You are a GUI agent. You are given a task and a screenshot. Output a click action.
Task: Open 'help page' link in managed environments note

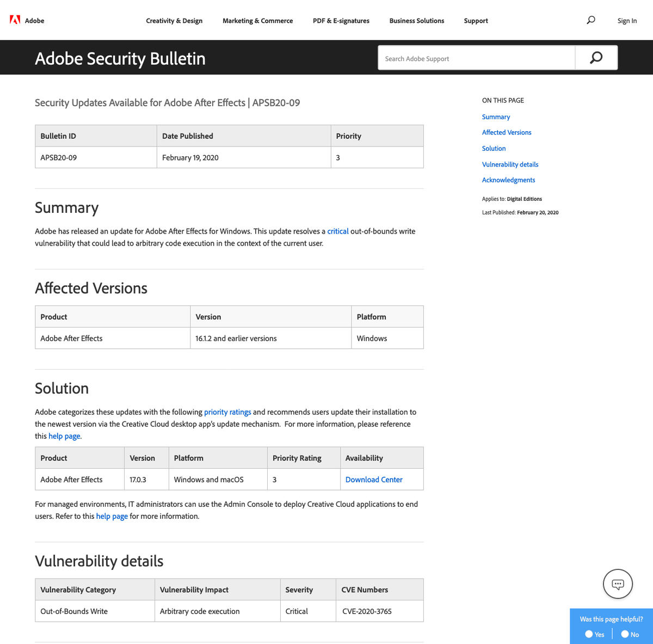click(112, 516)
